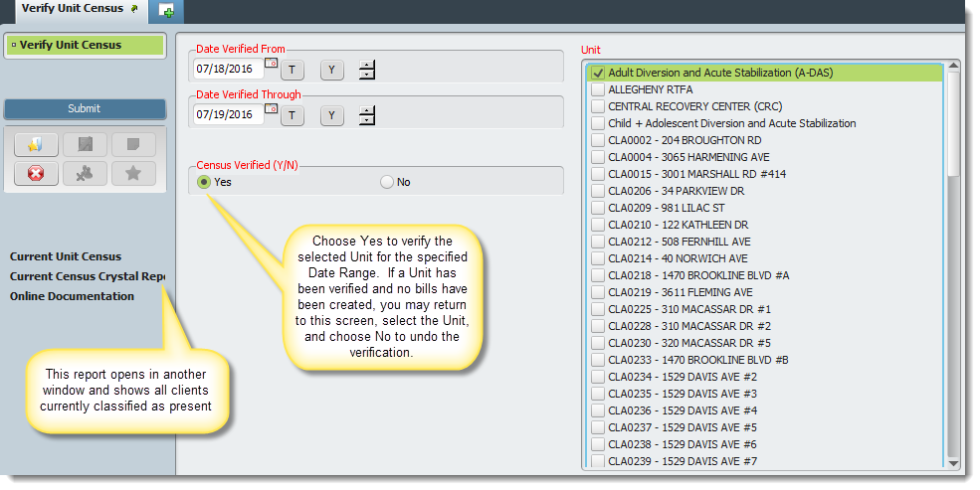Open the Current Census Crystal Report link

[88, 276]
